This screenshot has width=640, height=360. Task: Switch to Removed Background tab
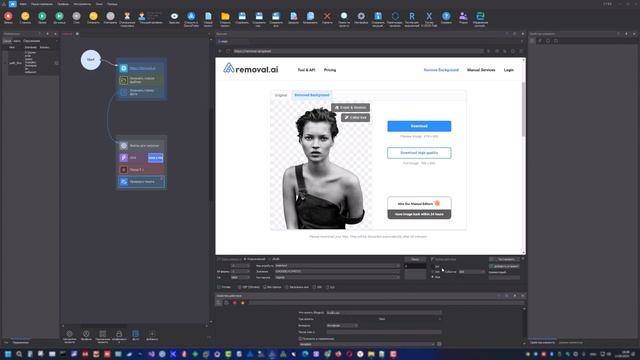click(311, 95)
